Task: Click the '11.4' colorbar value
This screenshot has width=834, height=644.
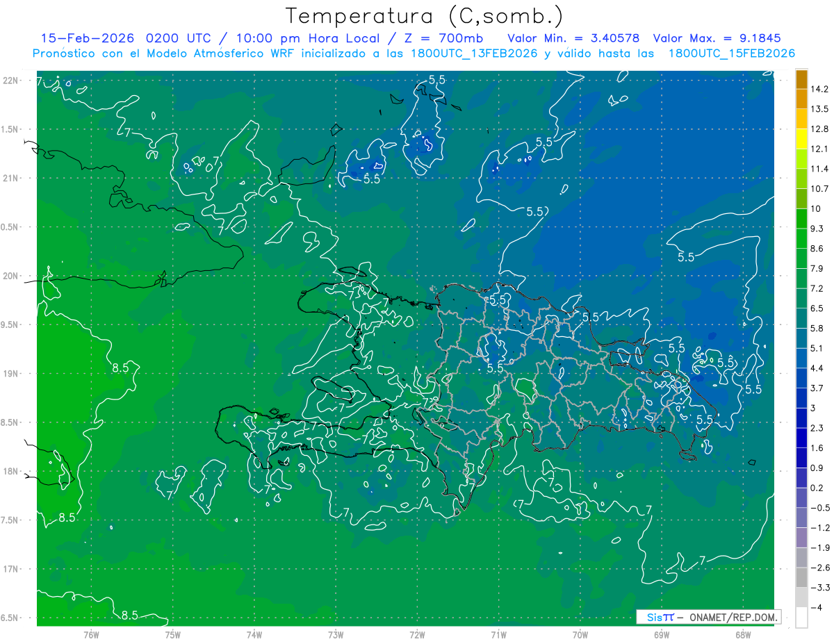Action: click(820, 169)
